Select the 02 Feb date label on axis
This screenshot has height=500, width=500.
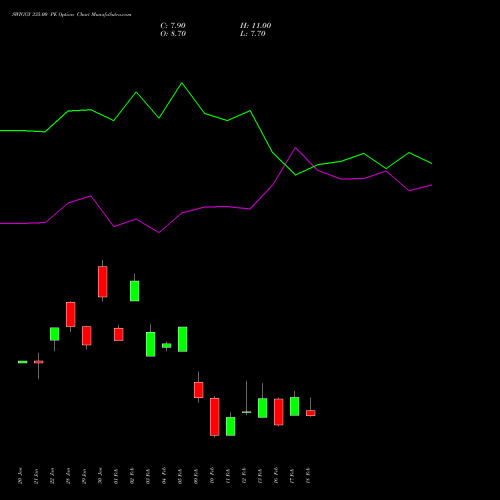point(132,476)
